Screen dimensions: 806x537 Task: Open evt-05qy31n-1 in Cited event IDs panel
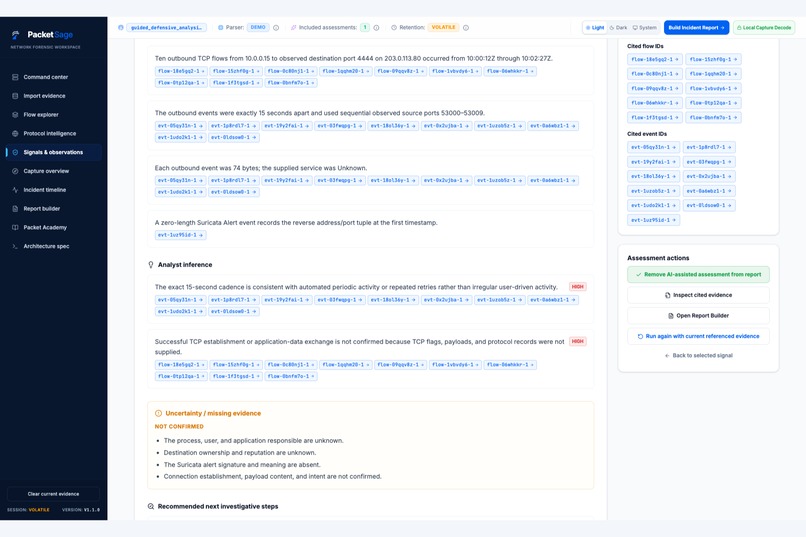point(653,147)
